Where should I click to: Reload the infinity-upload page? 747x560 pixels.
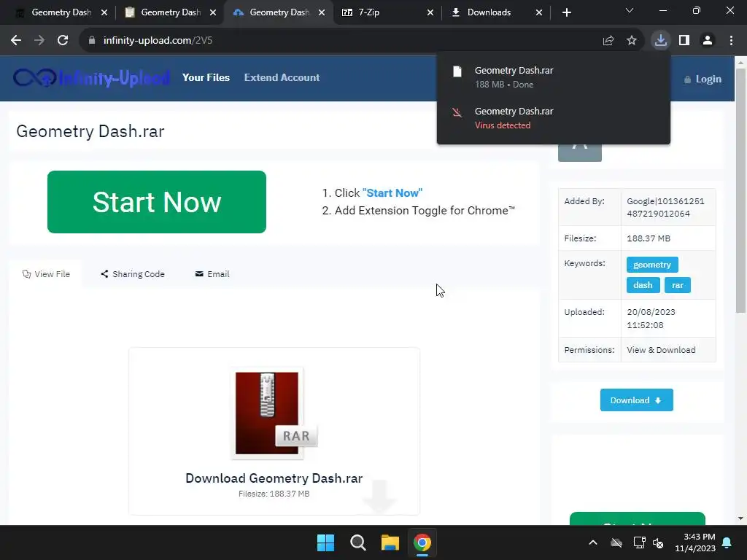click(63, 41)
